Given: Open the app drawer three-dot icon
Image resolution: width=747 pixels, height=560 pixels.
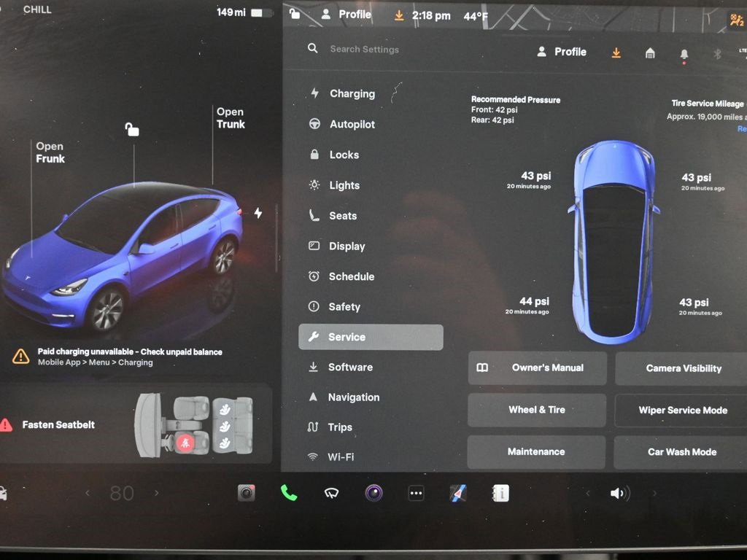Looking at the screenshot, I should 416,494.
